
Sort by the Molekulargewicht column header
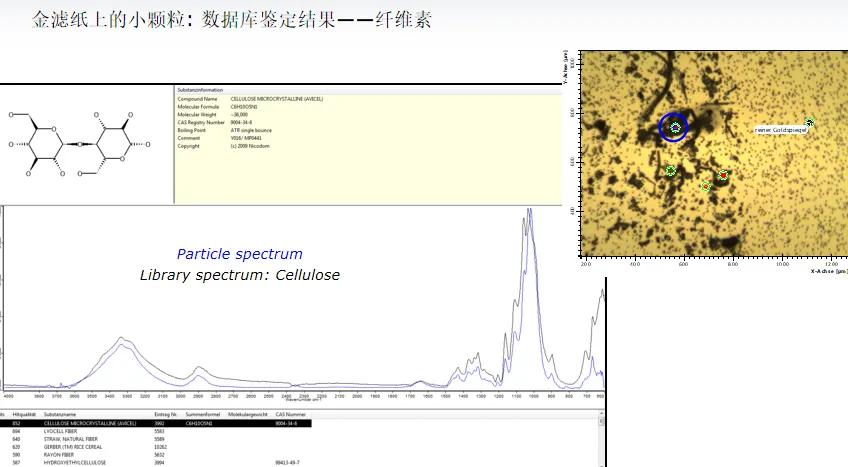(248, 415)
